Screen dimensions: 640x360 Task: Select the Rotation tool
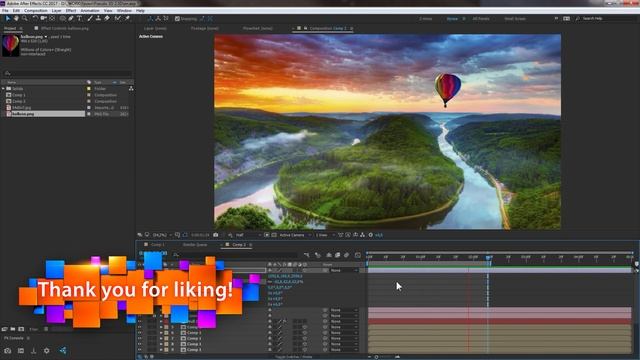pos(35,18)
